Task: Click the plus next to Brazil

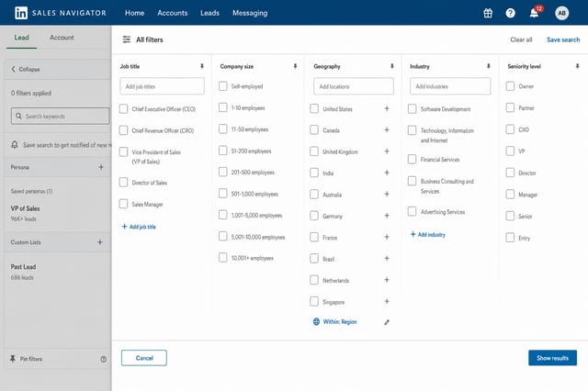Action: pyautogui.click(x=387, y=259)
